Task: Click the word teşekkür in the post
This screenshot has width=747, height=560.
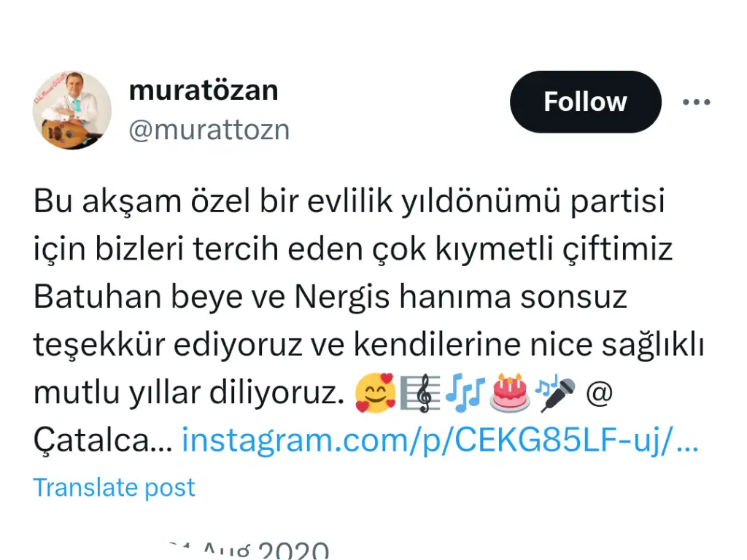Action: point(99,345)
